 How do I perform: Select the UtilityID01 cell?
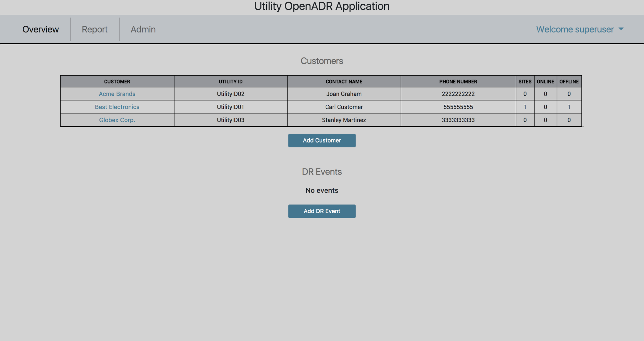[231, 107]
